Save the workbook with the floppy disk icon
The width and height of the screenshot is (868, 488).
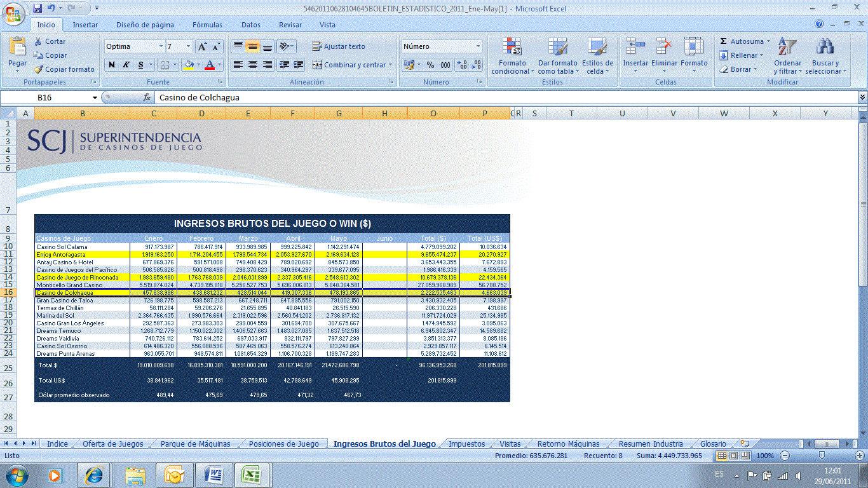tap(37, 8)
